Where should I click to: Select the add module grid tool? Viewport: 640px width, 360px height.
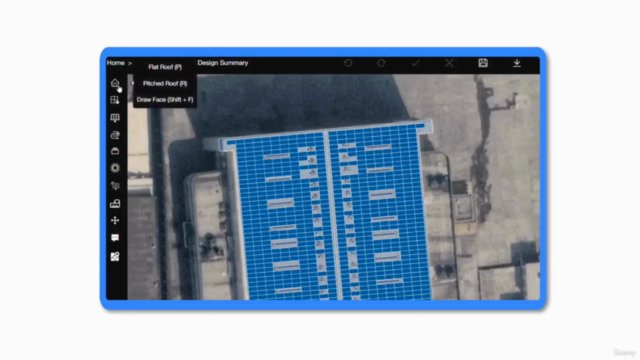pos(115,100)
